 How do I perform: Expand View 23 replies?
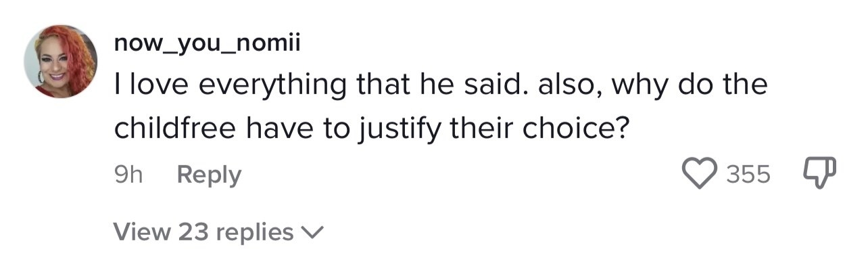220,232
